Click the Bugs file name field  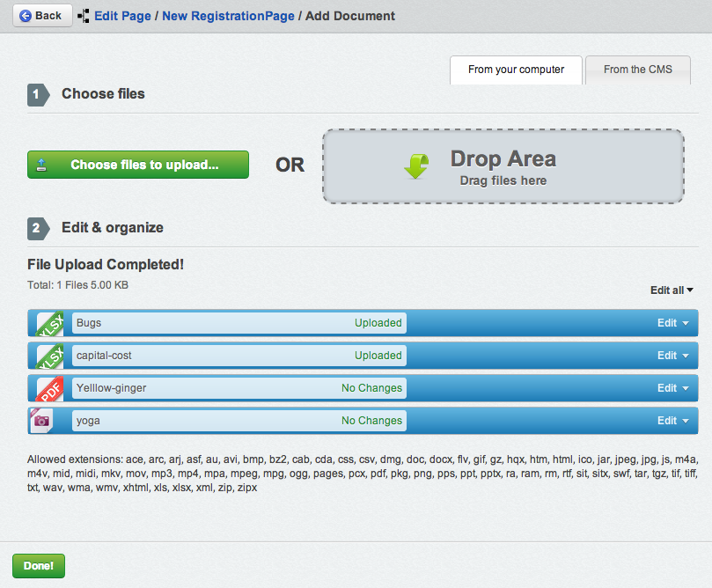click(x=211, y=323)
